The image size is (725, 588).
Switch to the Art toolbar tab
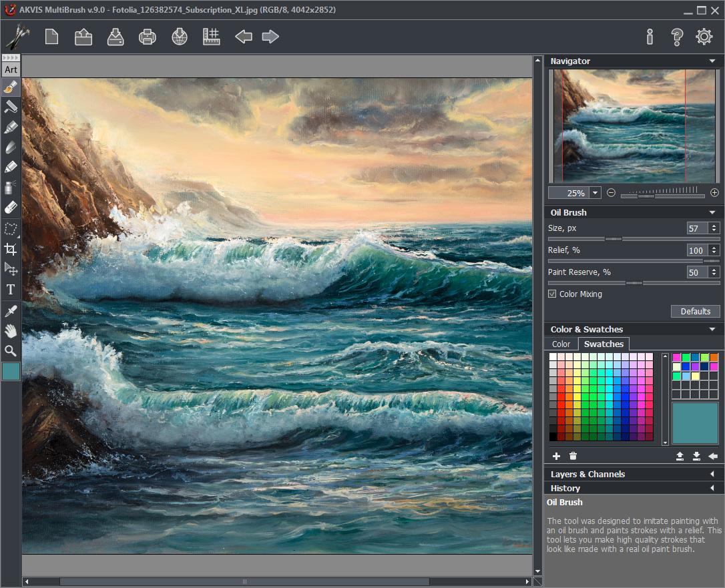11,69
